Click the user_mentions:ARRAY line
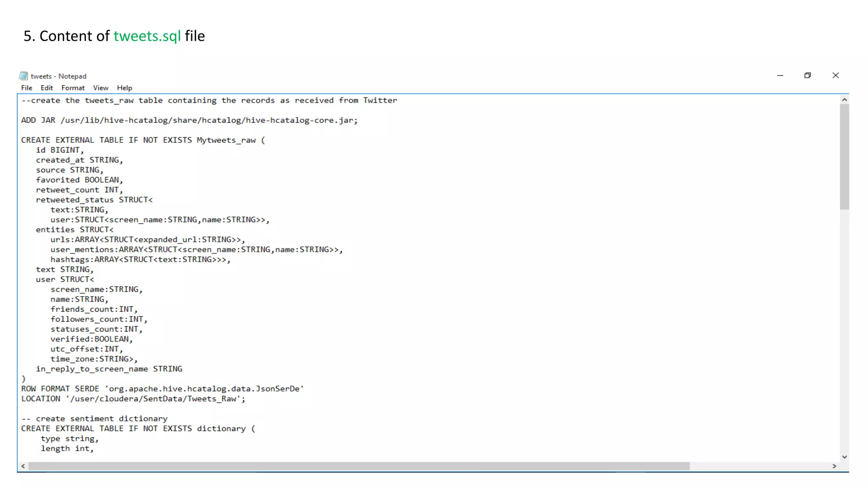This screenshot has width=868, height=488. click(x=197, y=250)
